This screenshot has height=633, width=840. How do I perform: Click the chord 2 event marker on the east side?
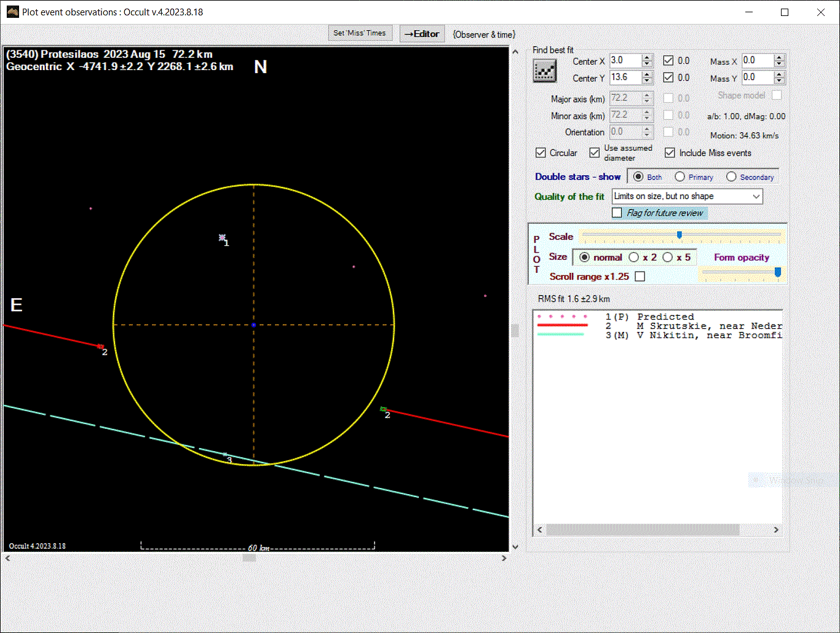[x=101, y=347]
